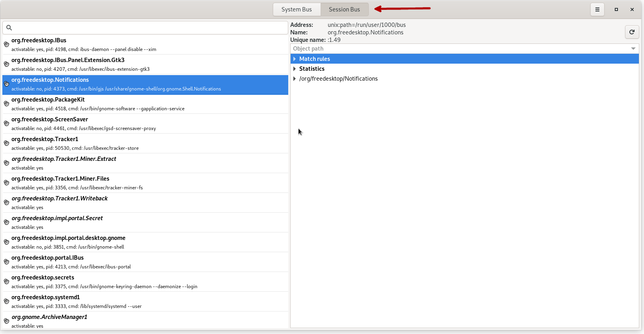Click the Name value org.freedesktop.Notifications
The height and width of the screenshot is (334, 644).
365,32
